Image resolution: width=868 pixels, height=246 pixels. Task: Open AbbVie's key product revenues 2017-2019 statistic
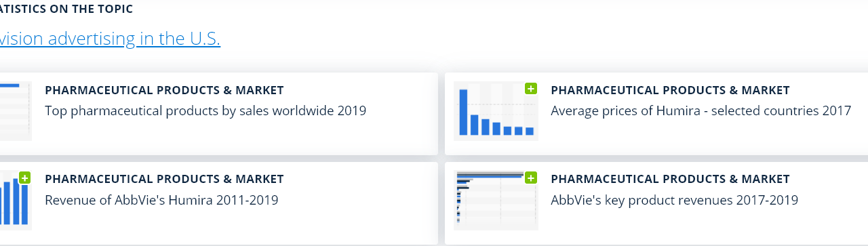click(674, 200)
